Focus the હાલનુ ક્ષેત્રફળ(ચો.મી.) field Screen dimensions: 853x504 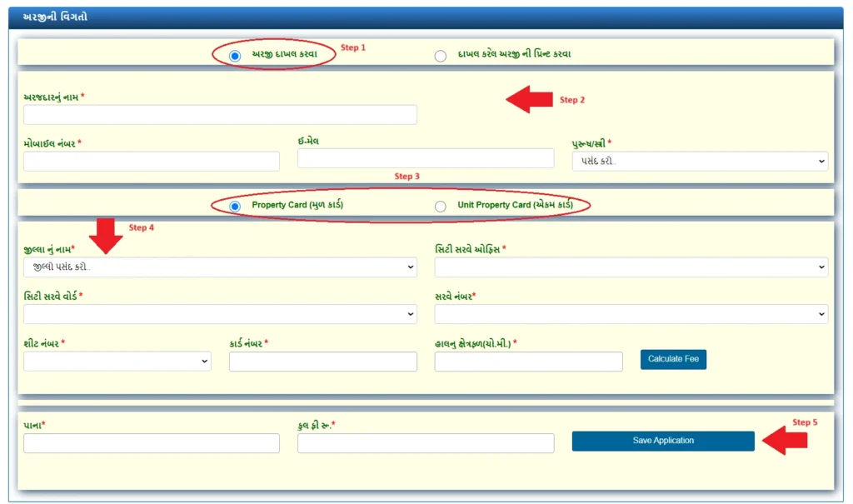click(x=528, y=362)
